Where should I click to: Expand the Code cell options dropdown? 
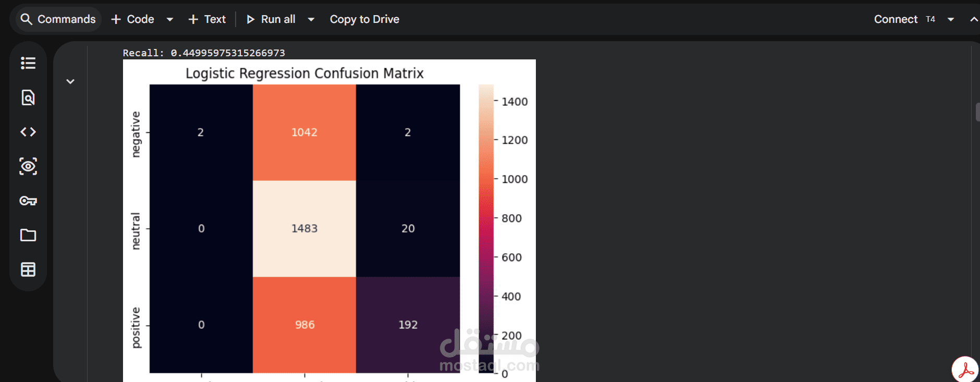coord(169,19)
